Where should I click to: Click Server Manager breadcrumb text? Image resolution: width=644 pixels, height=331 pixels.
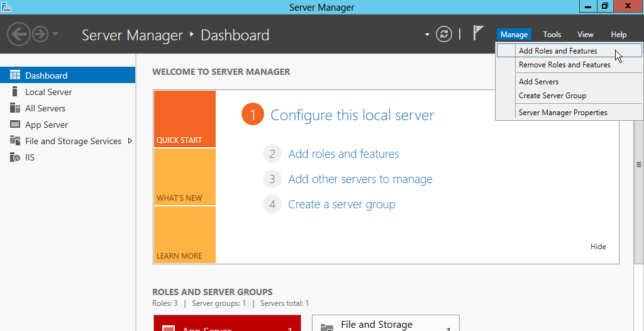132,35
